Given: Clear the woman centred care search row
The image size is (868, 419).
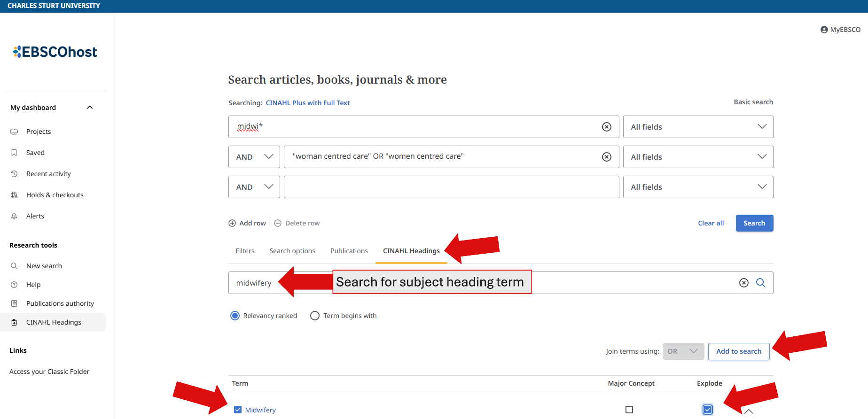Looking at the screenshot, I should click(x=607, y=157).
